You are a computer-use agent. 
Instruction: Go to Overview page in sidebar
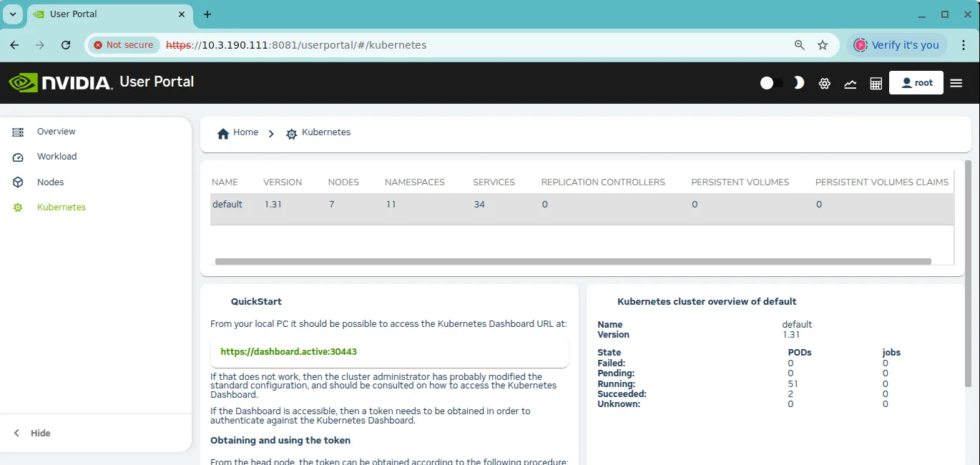click(x=57, y=132)
